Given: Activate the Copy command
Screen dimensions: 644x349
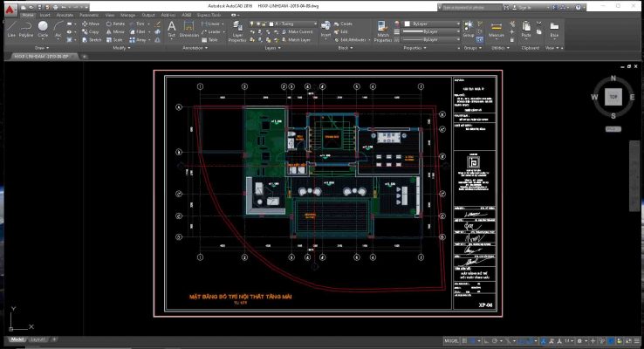Looking at the screenshot, I should (x=91, y=31).
